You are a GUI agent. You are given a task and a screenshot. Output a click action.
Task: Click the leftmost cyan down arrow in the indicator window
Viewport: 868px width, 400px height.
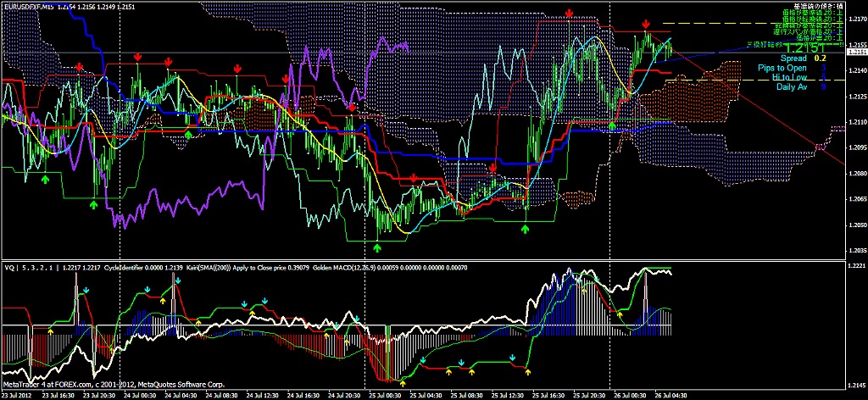click(x=86, y=290)
